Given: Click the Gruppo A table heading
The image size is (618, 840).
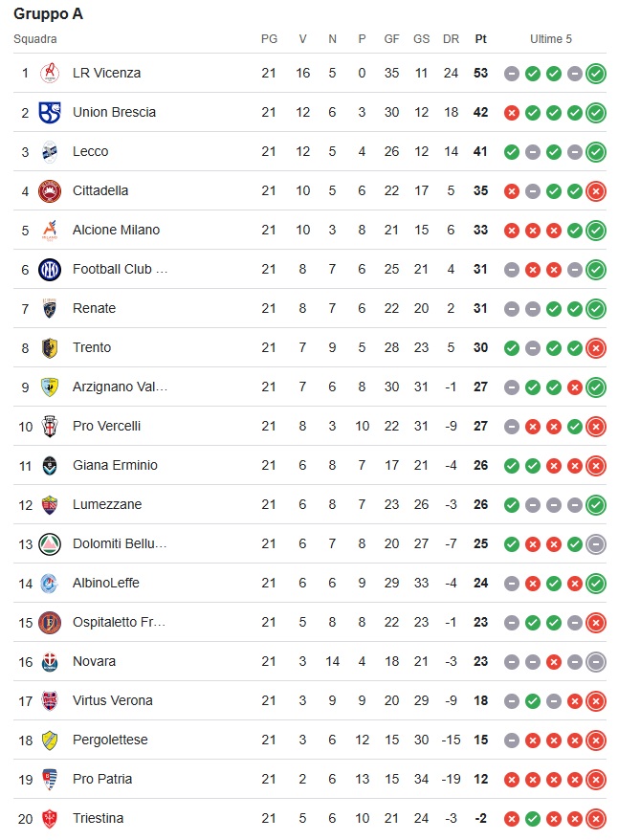Looking at the screenshot, I should [48, 14].
